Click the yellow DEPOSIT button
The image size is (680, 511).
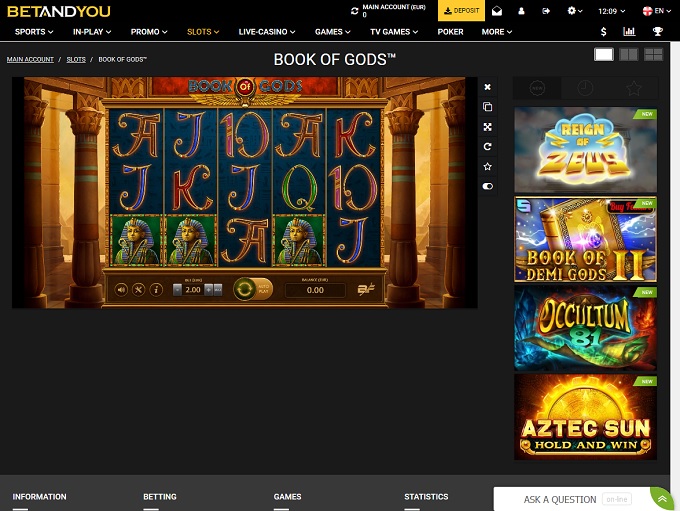pyautogui.click(x=461, y=10)
